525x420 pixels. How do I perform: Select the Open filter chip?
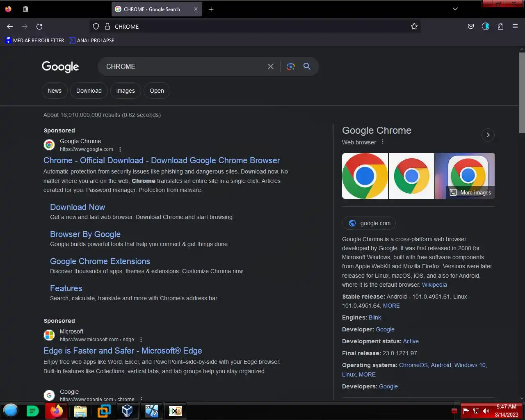coord(157,91)
